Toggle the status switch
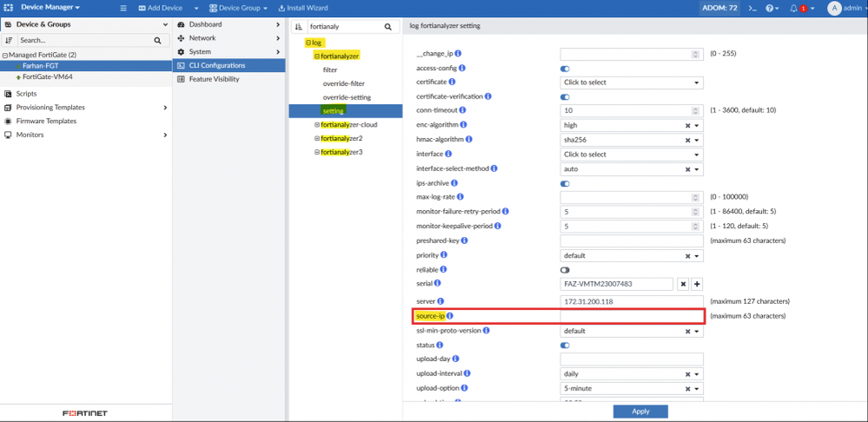Screen dimensions: 868x422 [565, 345]
